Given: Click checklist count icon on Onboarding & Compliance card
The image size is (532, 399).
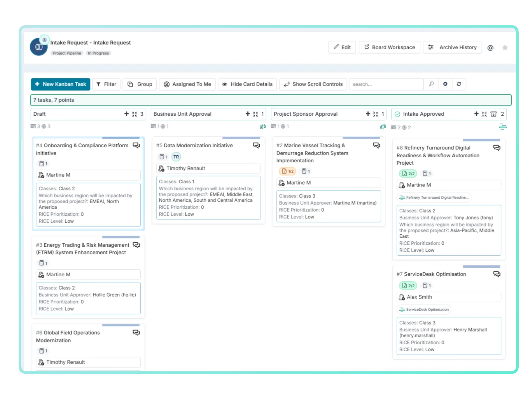Looking at the screenshot, I should pos(43,164).
